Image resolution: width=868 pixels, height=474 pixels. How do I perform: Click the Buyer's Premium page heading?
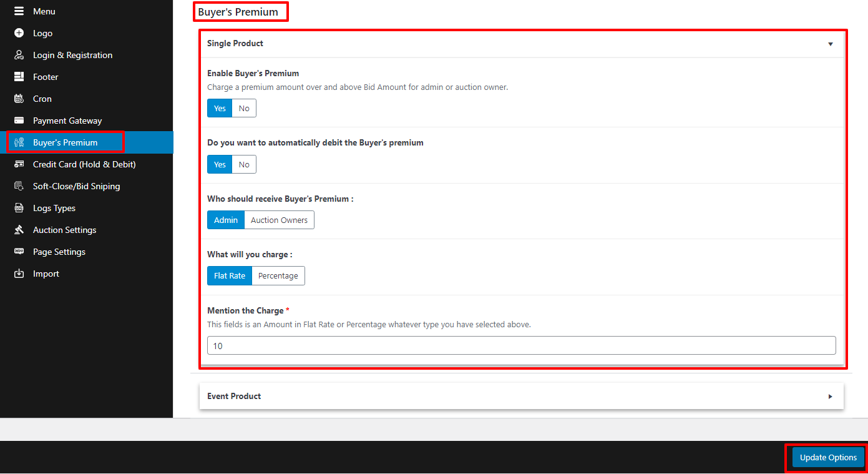tap(238, 12)
